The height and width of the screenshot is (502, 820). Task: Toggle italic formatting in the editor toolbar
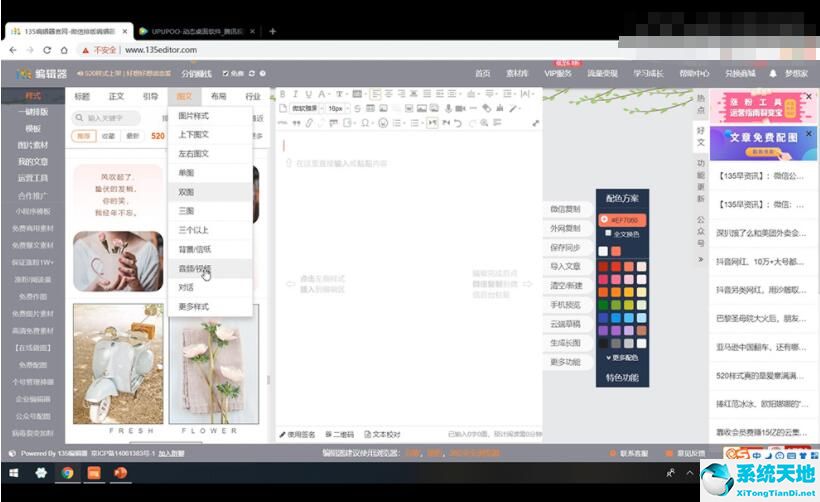[x=295, y=94]
